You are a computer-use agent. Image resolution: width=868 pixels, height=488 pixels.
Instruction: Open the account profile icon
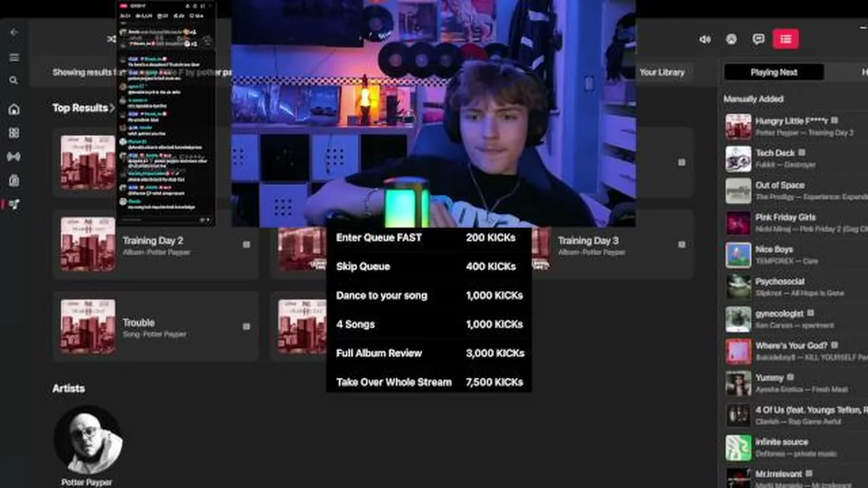(x=731, y=39)
